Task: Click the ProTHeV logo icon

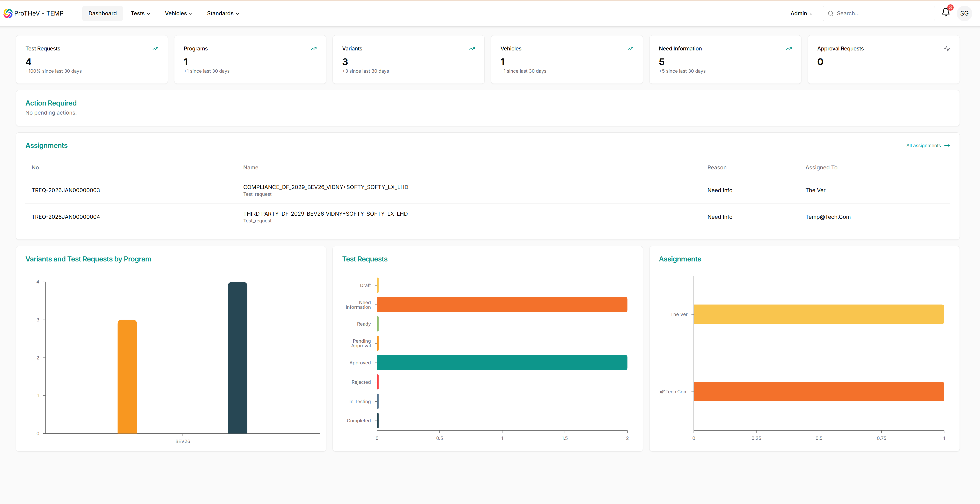Action: click(8, 13)
